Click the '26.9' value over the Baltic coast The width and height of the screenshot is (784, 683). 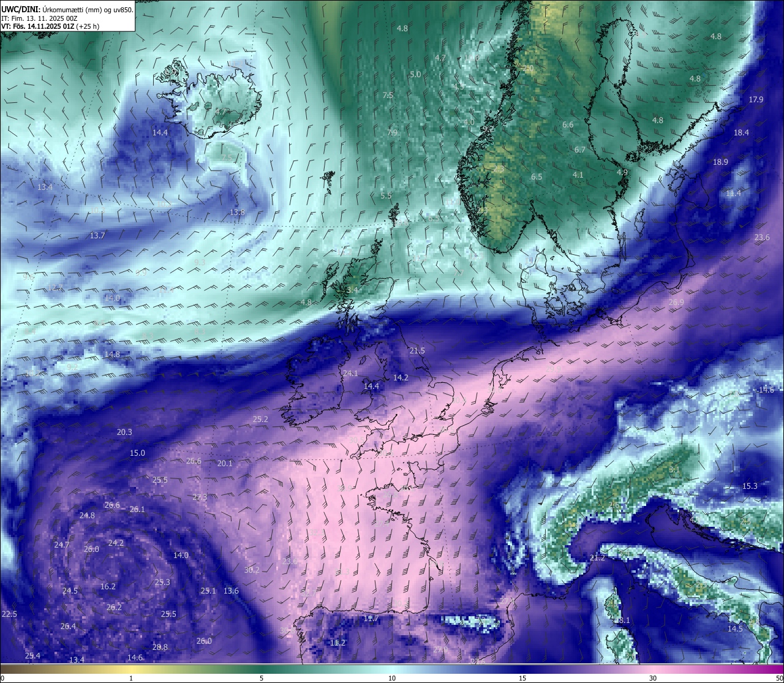tap(676, 303)
